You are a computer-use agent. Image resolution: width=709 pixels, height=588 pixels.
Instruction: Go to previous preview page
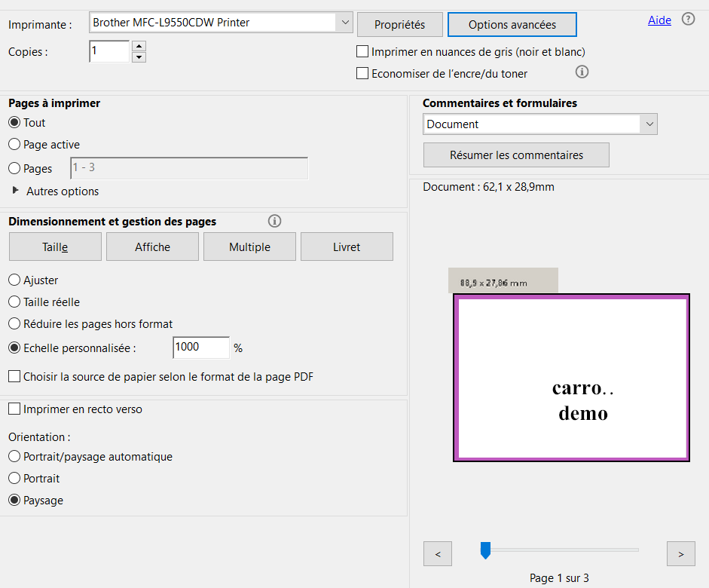(437, 553)
